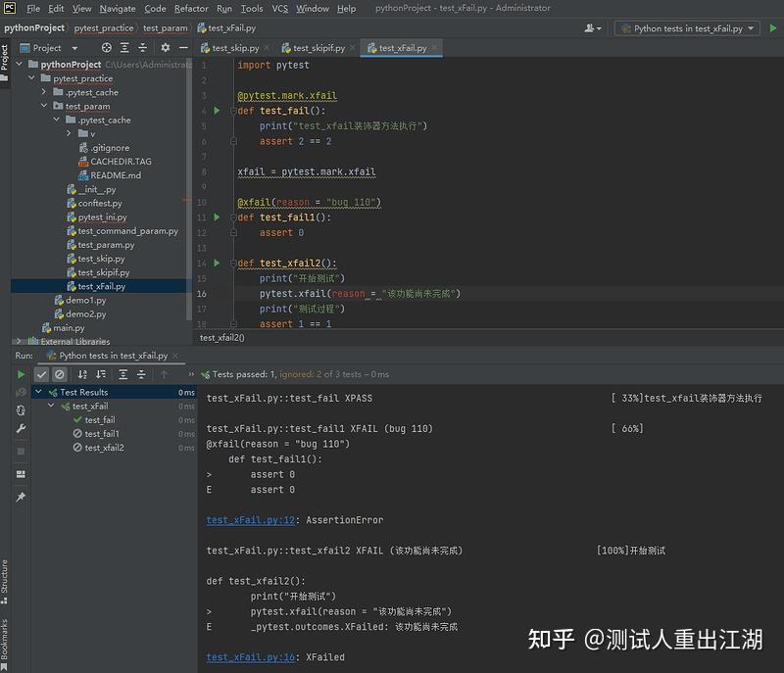The image size is (784, 673).
Task: Collapse all nodes in Test Results tree
Action: click(x=141, y=374)
